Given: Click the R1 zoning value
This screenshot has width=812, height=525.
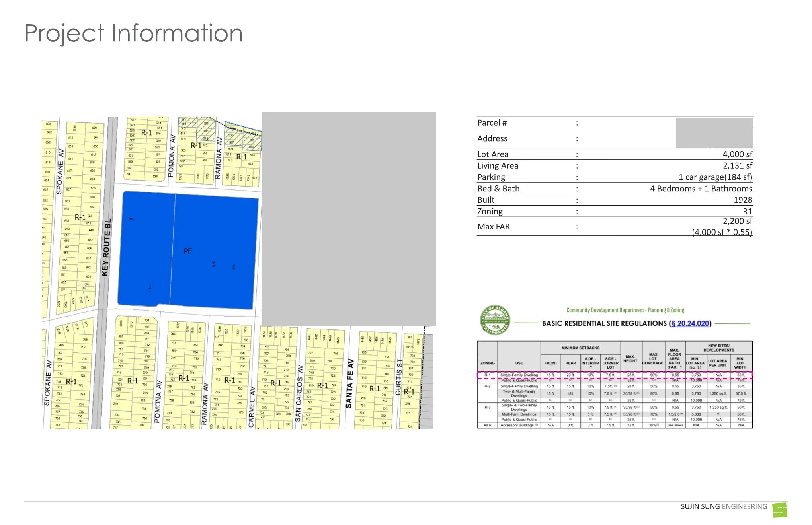Looking at the screenshot, I should (x=748, y=212).
